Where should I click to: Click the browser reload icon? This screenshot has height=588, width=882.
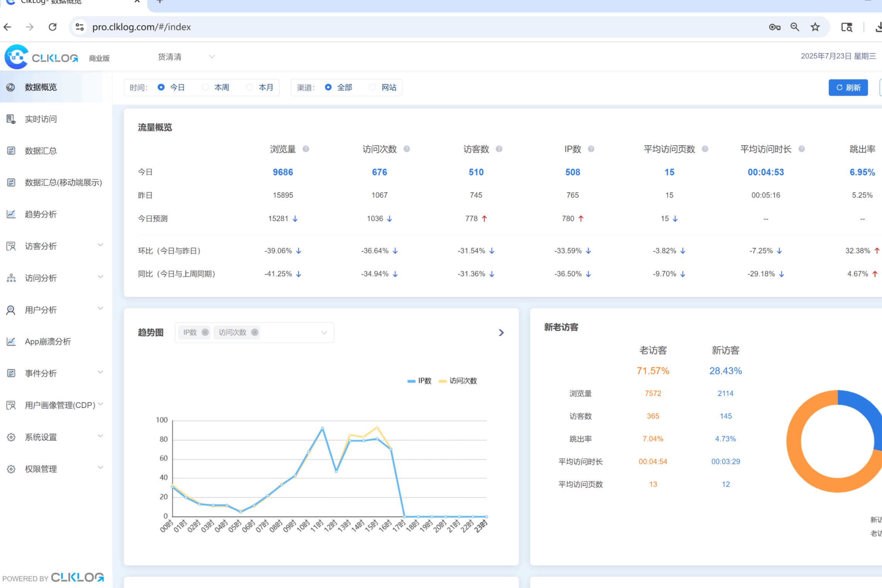53,27
